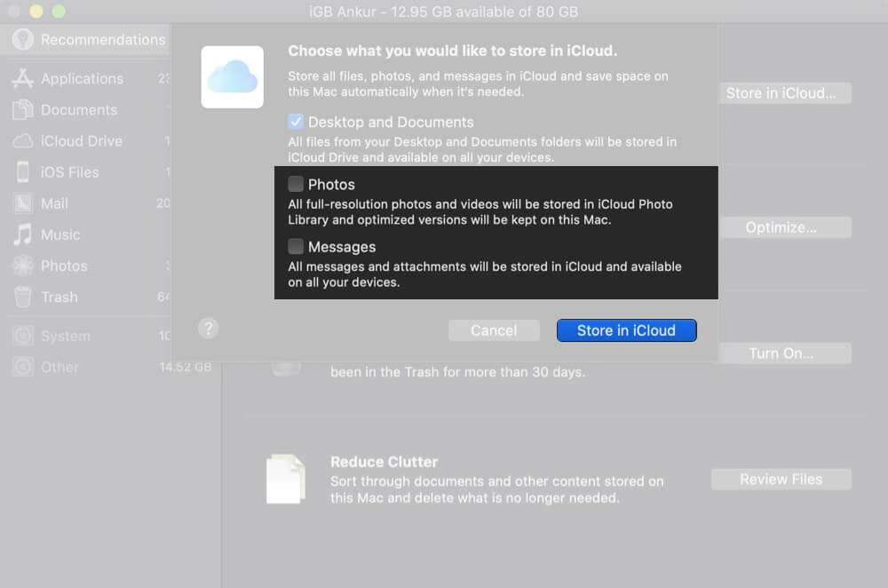Select Applications in the sidebar
888x588 pixels.
point(85,79)
